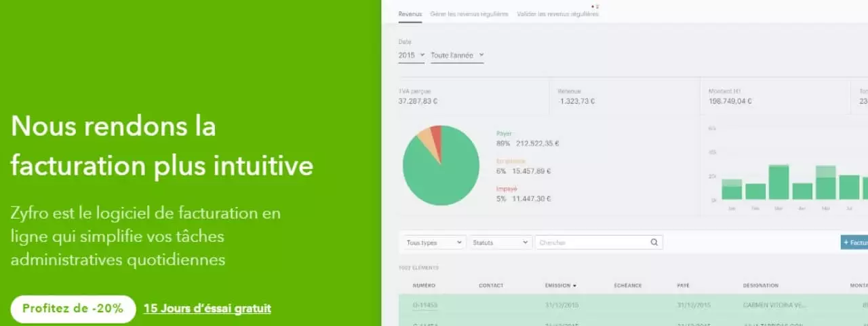Click the sort arrow beside Émission

(x=575, y=286)
